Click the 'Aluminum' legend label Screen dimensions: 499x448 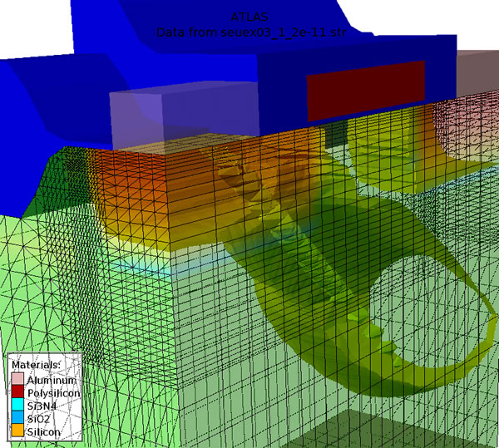52,381
